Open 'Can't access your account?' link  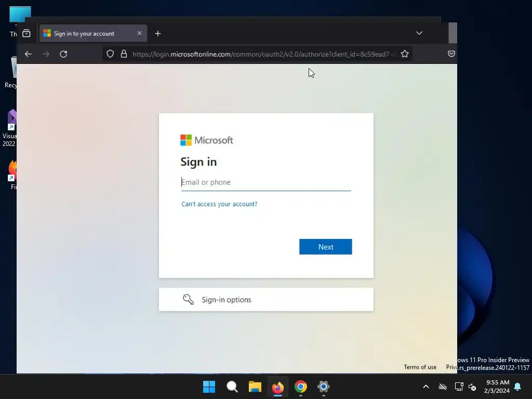(219, 204)
